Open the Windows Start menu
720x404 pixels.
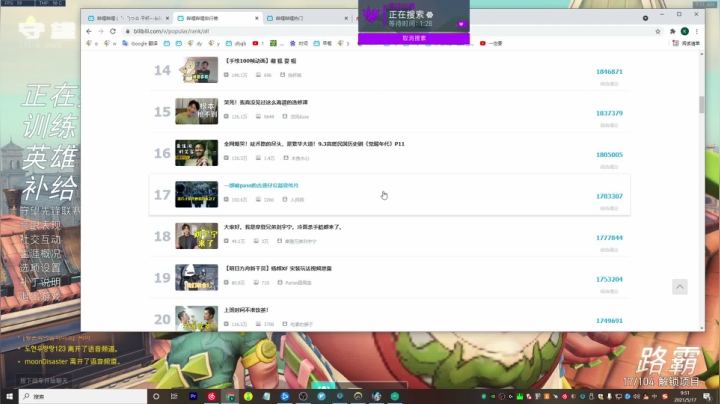tap(9, 396)
